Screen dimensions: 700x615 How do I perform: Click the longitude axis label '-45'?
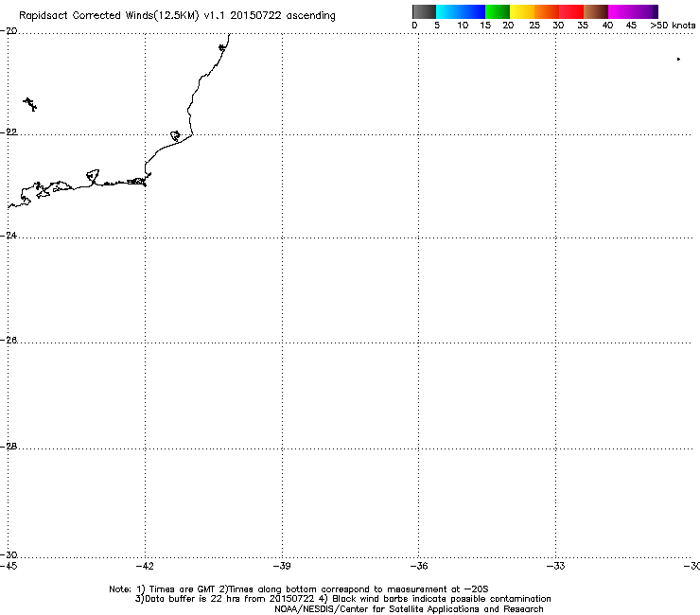(x=9, y=567)
